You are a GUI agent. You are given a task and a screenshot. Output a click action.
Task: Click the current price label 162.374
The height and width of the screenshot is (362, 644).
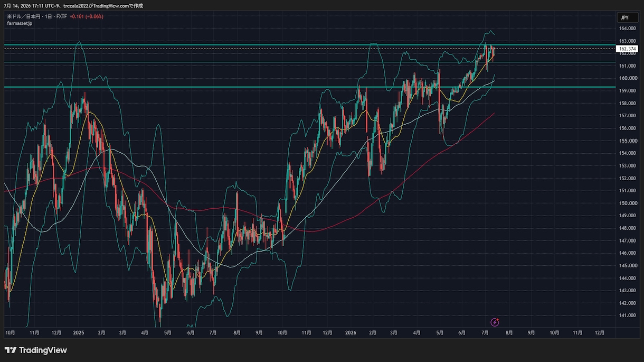627,49
